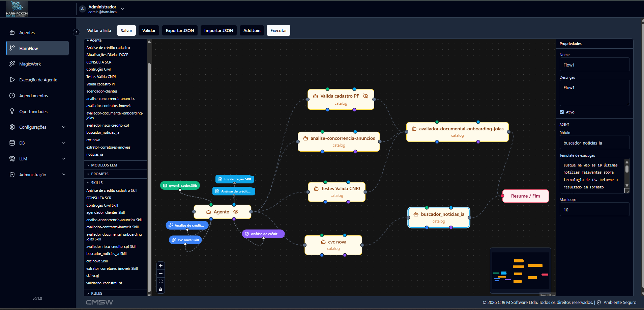
Task: Click the DB database icon
Action: click(12, 143)
